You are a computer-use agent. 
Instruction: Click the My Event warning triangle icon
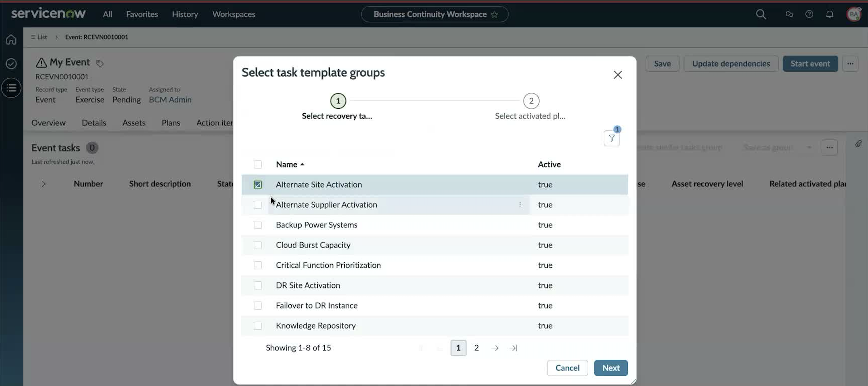(41, 63)
